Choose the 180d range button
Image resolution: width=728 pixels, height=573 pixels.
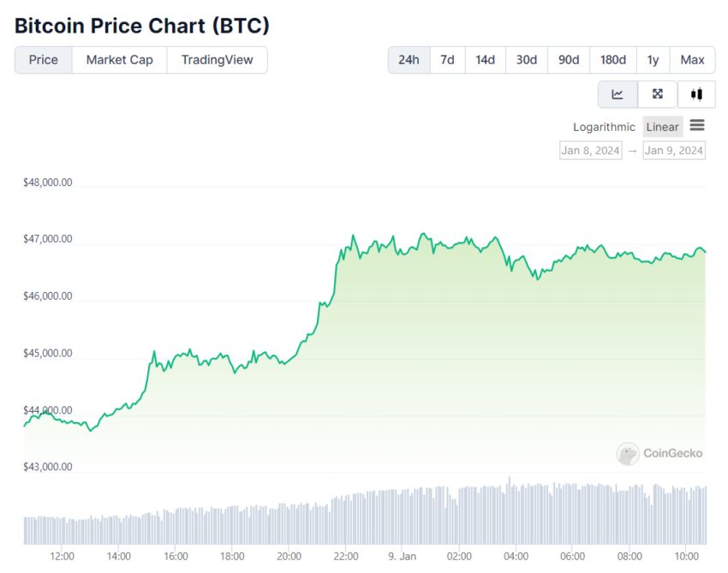(613, 60)
